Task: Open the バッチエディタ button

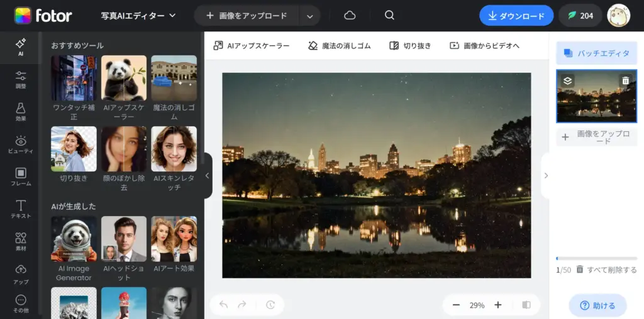Action: point(597,53)
